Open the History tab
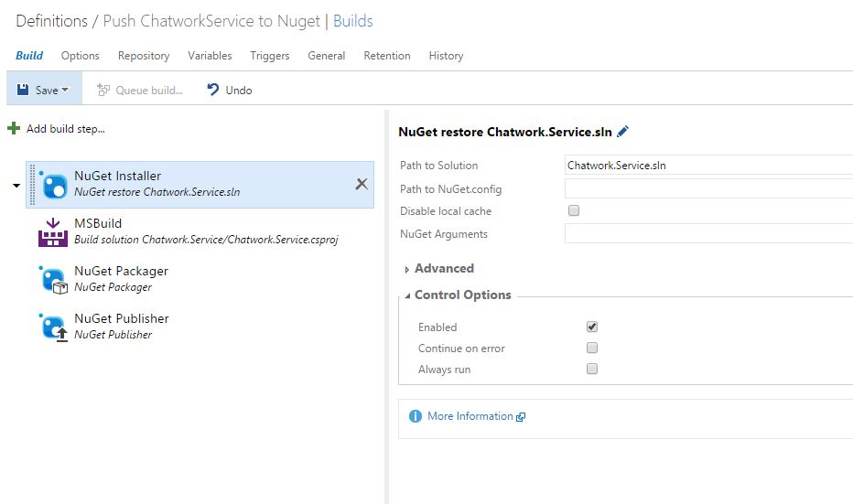Screen dimensions: 853x504 pyautogui.click(x=446, y=56)
